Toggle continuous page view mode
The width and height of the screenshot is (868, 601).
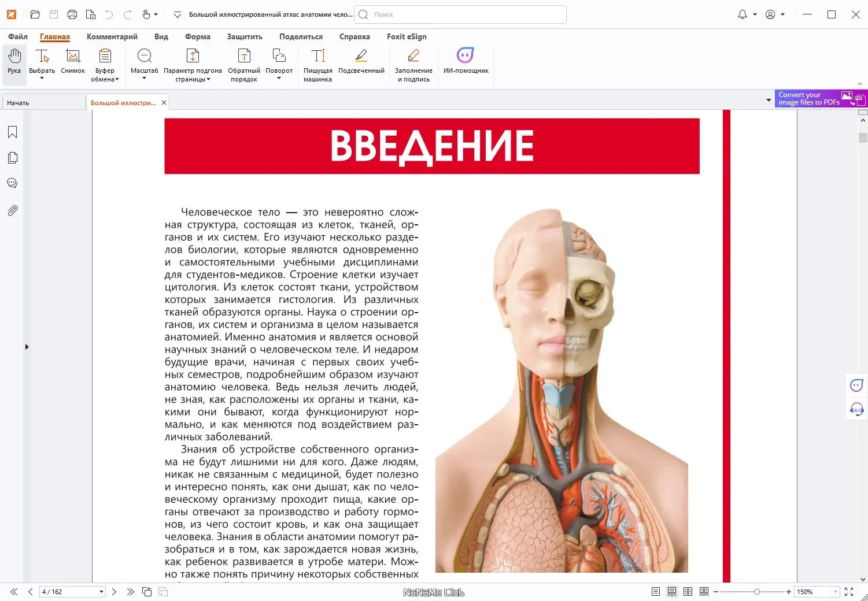click(x=671, y=591)
